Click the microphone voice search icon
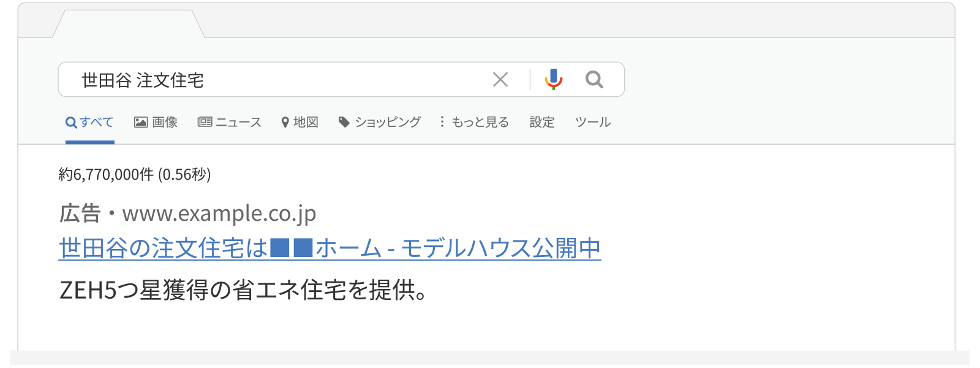 pyautogui.click(x=553, y=79)
